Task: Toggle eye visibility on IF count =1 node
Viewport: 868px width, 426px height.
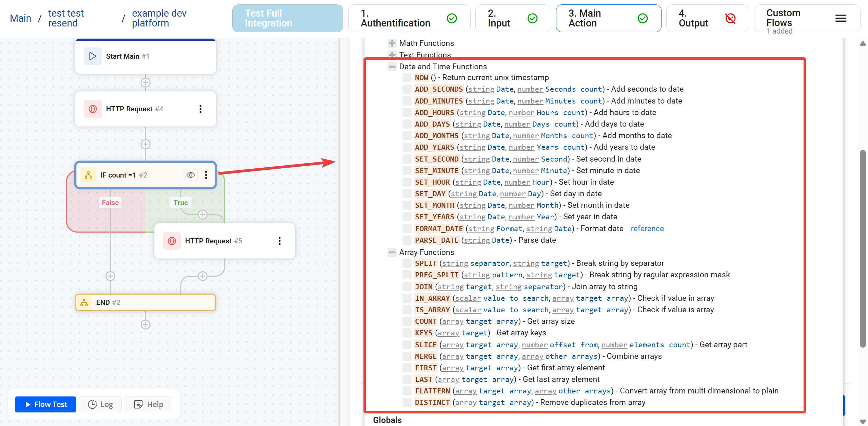Action: (191, 175)
